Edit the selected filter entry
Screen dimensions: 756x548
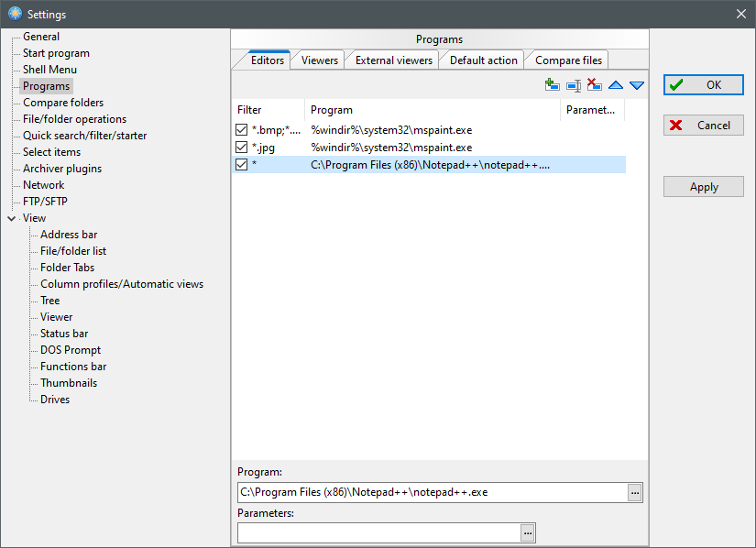pyautogui.click(x=573, y=84)
